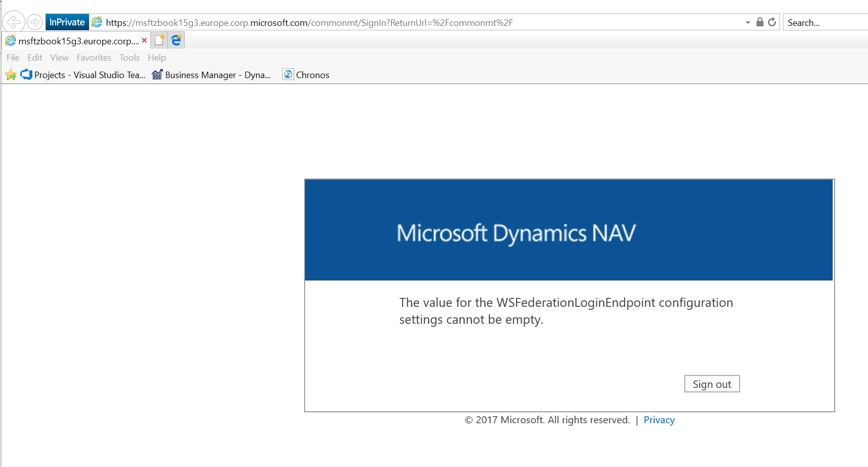This screenshot has height=467, width=868.
Task: Click the add to Favorites bar star icon
Action: (11, 75)
